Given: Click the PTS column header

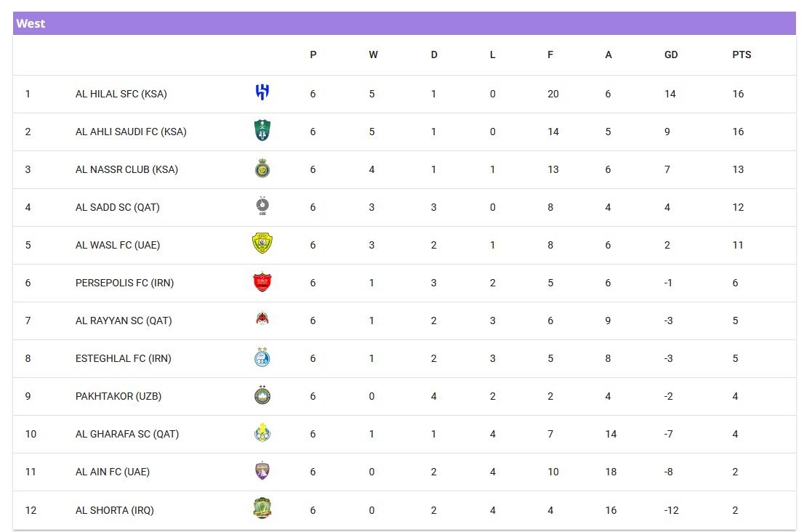Looking at the screenshot, I should 741,55.
